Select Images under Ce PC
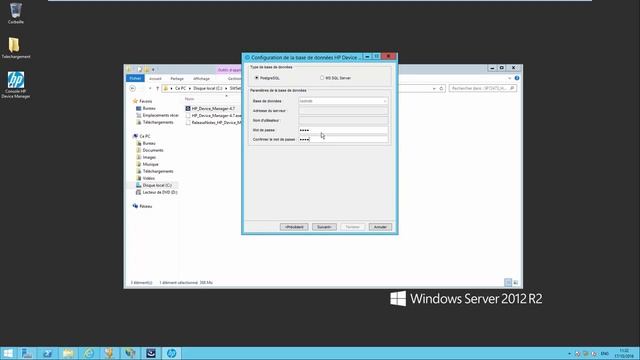The width and height of the screenshot is (640, 360). point(146,157)
